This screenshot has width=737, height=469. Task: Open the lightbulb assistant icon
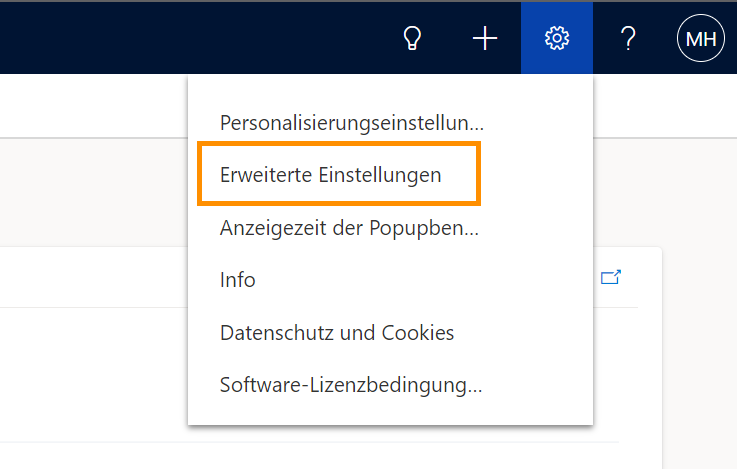point(412,38)
